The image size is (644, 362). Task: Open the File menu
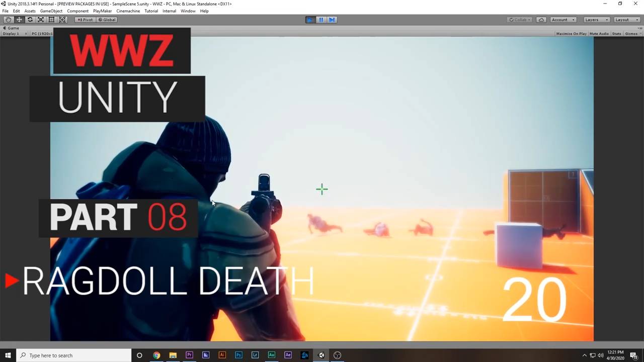point(5,11)
